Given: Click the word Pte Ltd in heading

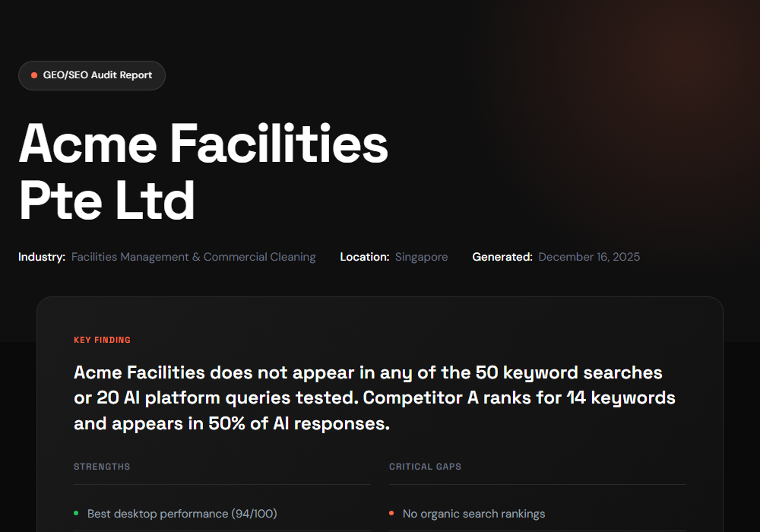Looking at the screenshot, I should (x=106, y=201).
